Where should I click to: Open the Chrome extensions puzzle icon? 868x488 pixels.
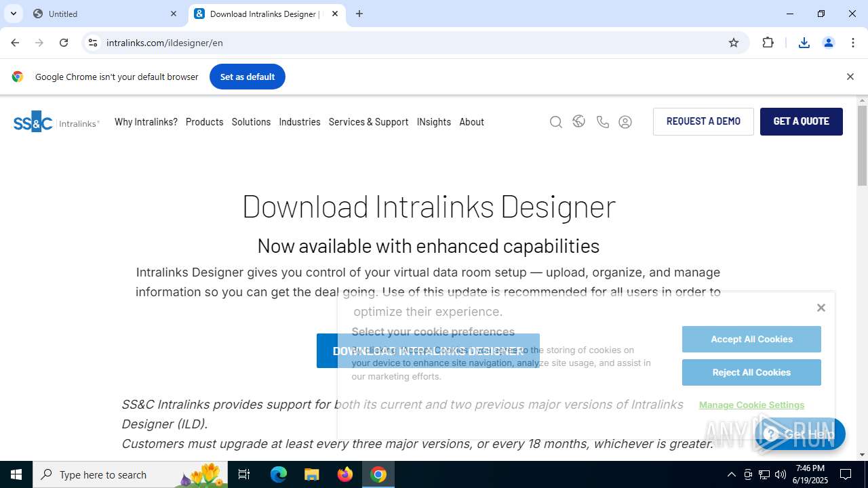point(768,43)
